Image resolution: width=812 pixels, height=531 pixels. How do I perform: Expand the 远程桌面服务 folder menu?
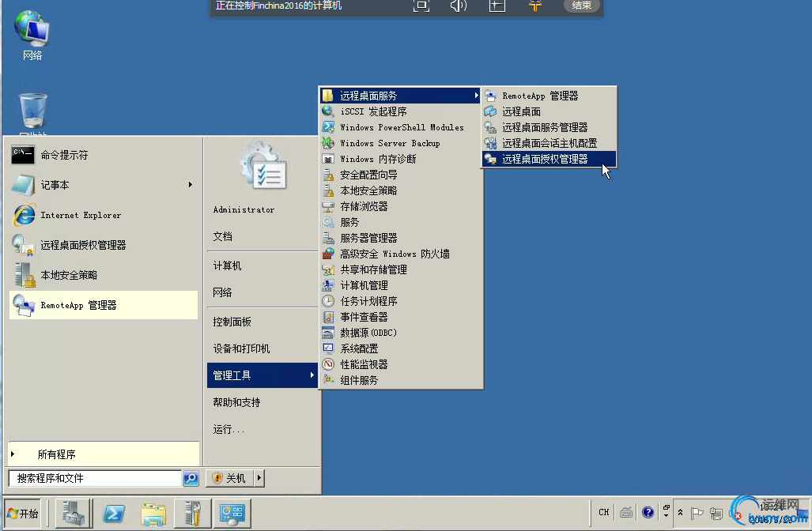(400, 96)
